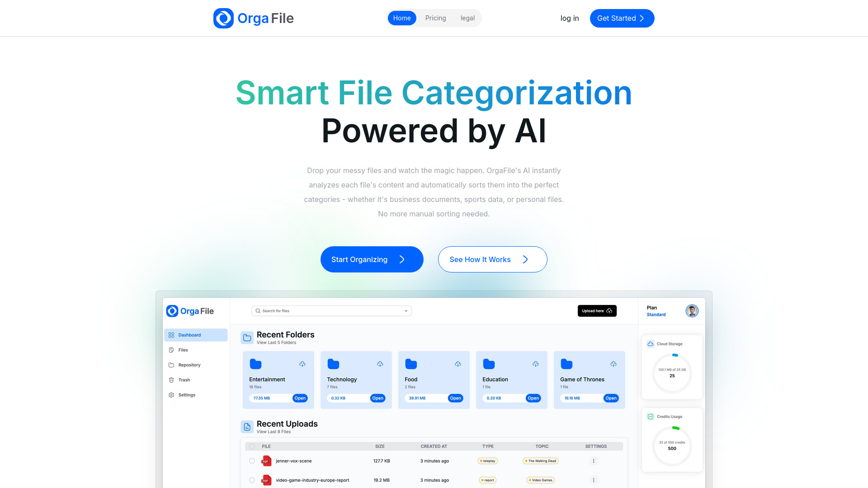Select the Home navigation tab

(402, 18)
